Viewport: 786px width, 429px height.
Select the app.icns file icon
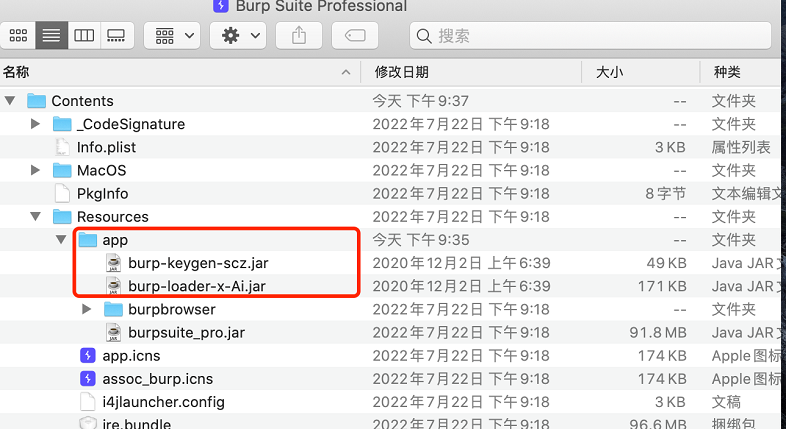88,356
